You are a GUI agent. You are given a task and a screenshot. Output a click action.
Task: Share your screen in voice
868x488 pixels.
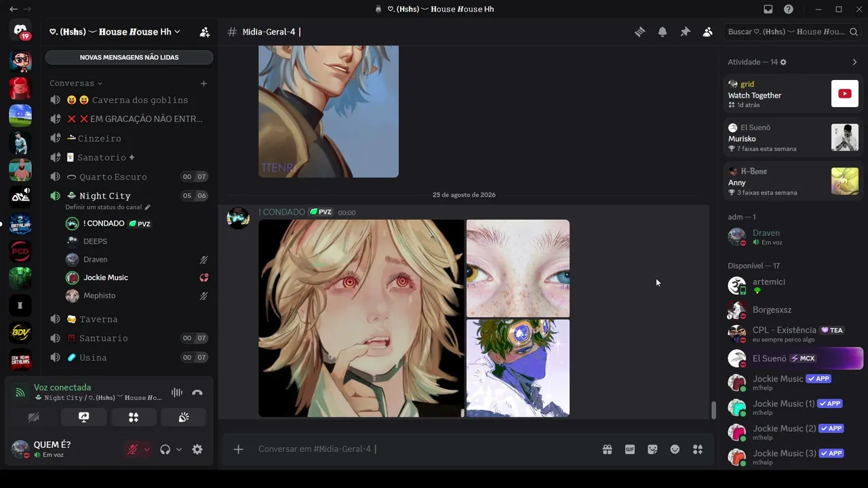coord(84,418)
